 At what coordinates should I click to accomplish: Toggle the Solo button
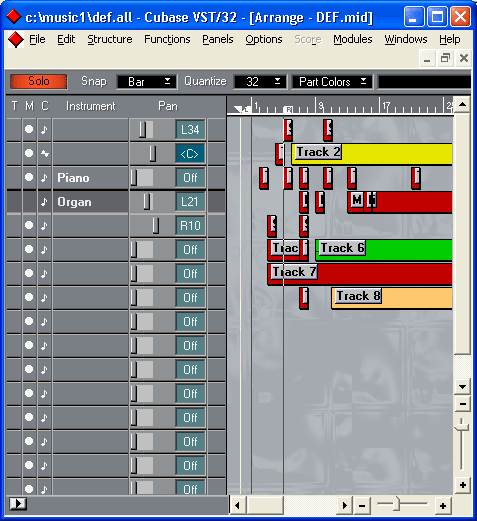pyautogui.click(x=39, y=81)
